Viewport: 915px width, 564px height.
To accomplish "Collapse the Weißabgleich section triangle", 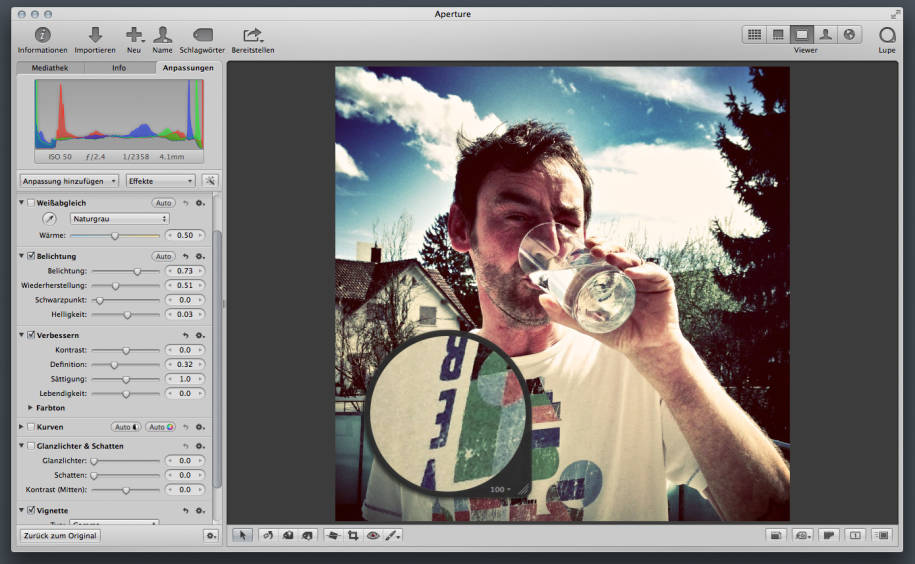I will 21,202.
